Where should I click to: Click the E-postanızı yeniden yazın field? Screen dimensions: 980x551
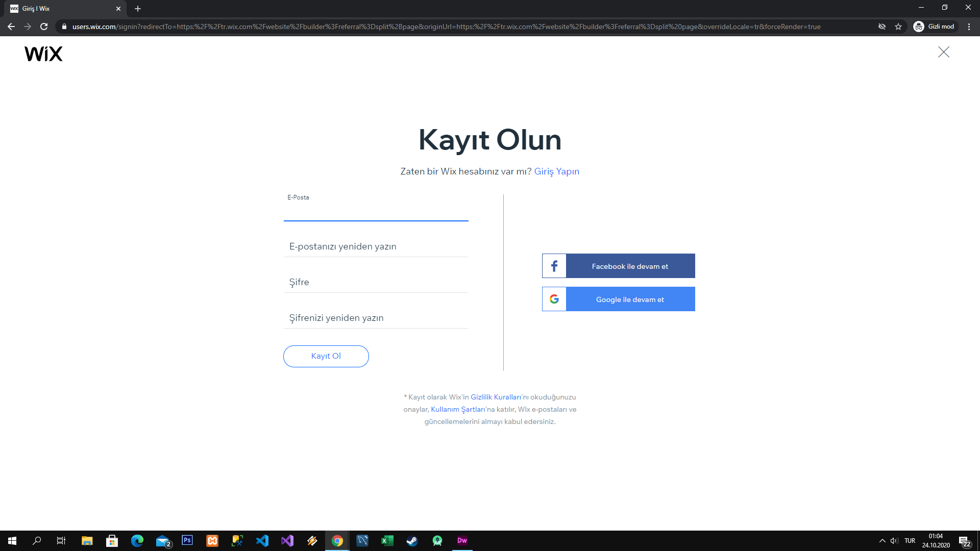(376, 246)
